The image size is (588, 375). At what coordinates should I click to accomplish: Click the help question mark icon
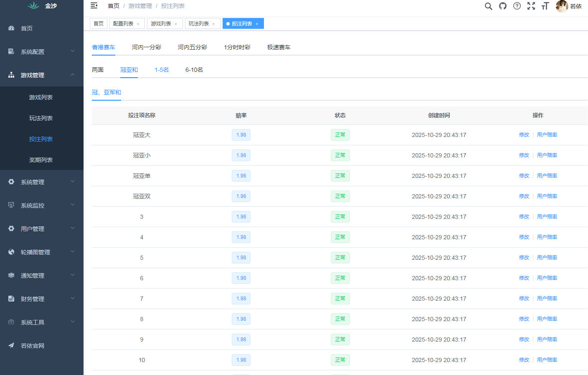pyautogui.click(x=517, y=6)
